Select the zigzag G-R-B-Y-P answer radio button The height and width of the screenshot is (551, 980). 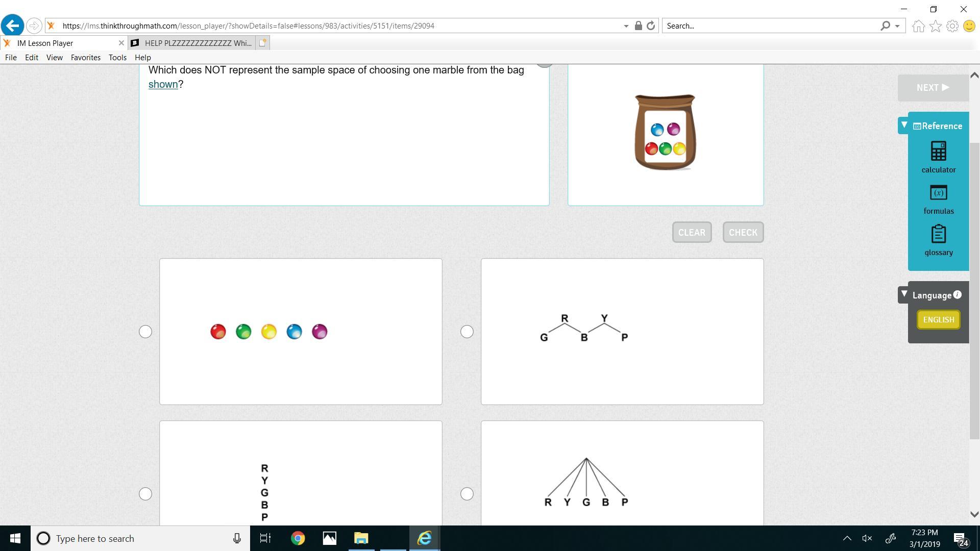[467, 332]
